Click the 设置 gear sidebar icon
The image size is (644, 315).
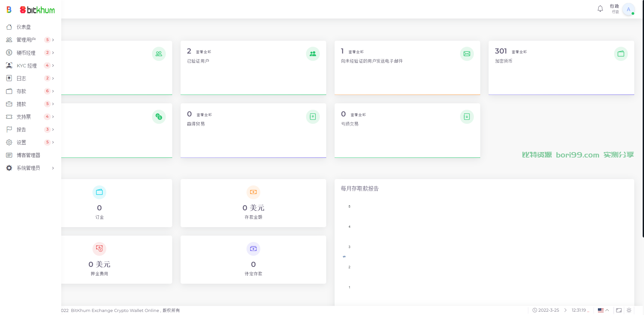(x=9, y=142)
